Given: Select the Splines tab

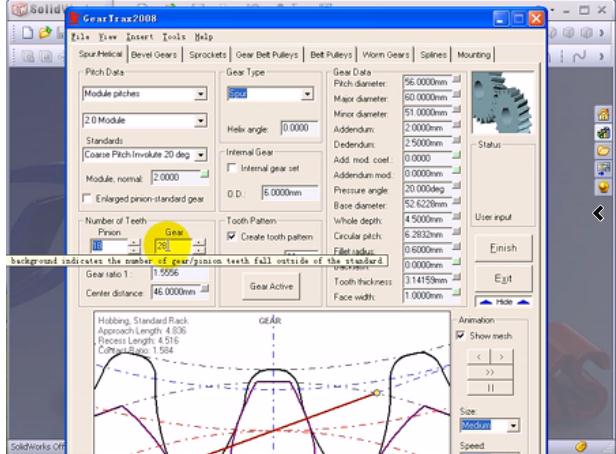Looking at the screenshot, I should 433,55.
